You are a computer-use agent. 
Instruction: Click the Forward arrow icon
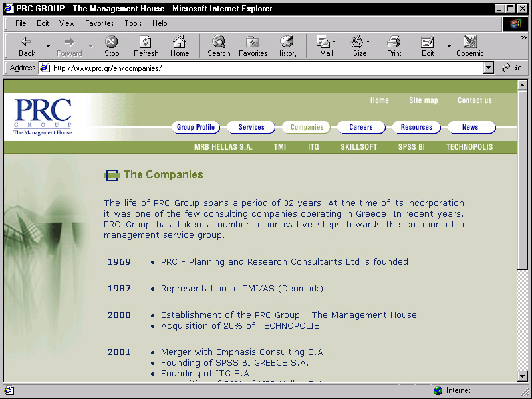(69, 42)
